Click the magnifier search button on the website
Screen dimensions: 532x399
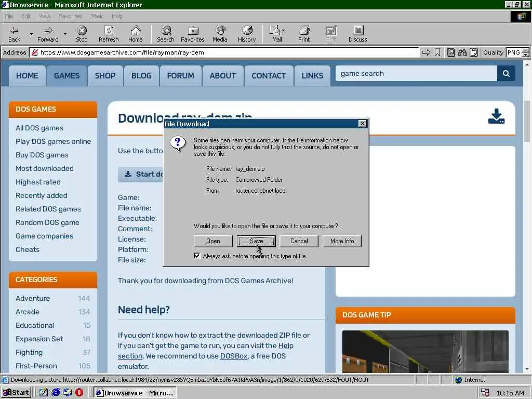pos(506,74)
